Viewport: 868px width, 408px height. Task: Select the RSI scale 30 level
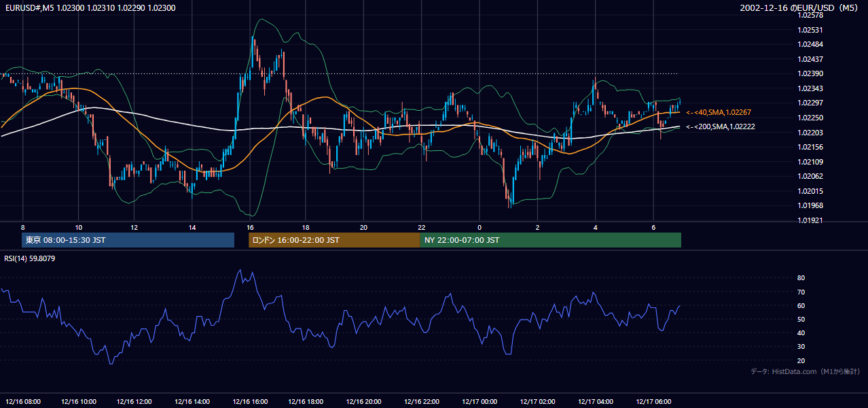pyautogui.click(x=801, y=347)
